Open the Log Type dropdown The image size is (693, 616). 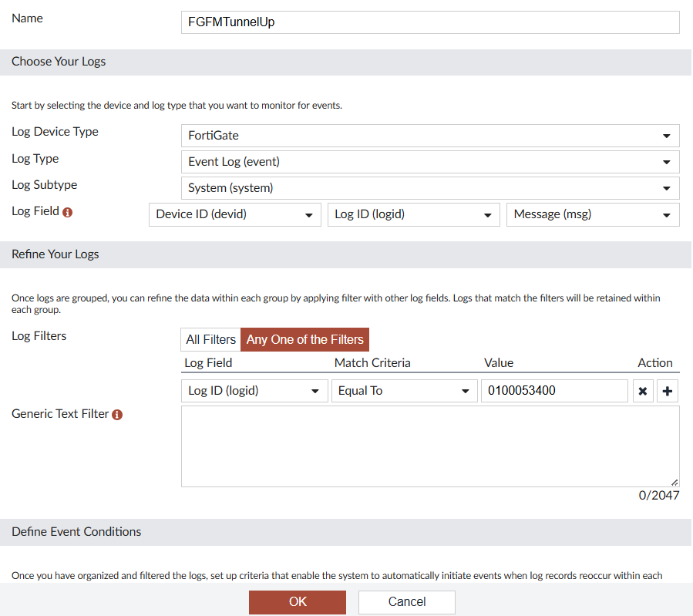(x=430, y=162)
